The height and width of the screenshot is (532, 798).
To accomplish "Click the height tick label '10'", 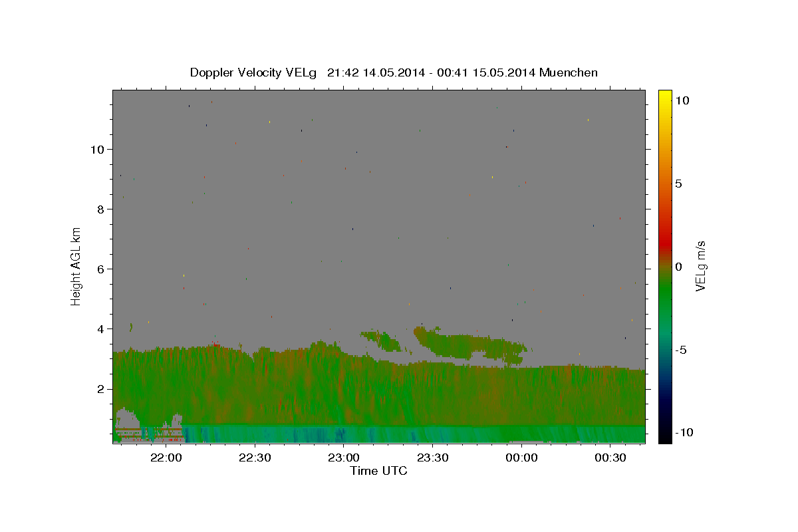I will pyautogui.click(x=96, y=149).
